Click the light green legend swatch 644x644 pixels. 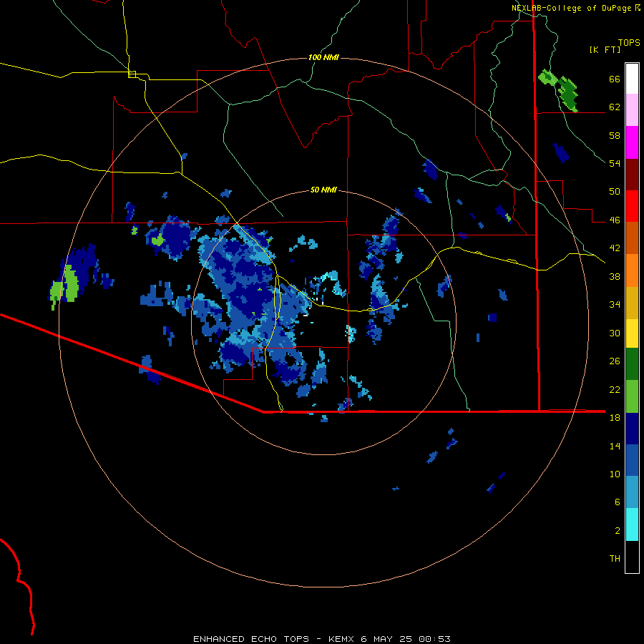[632, 396]
